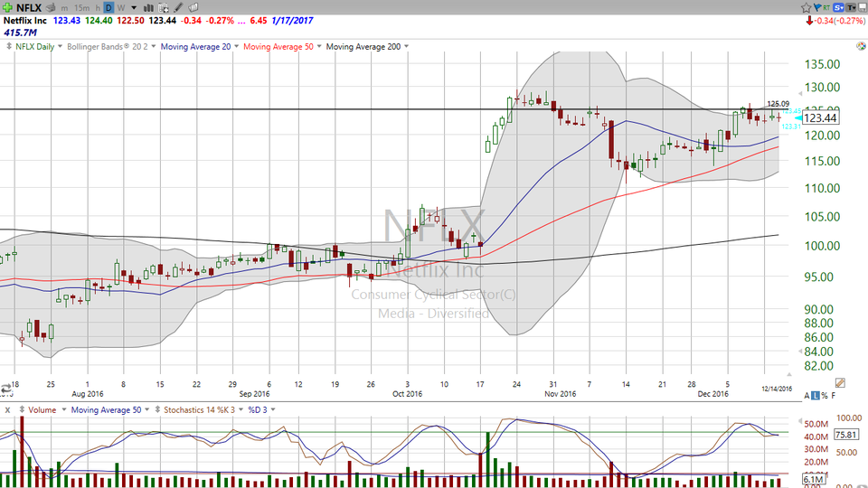Click the small triangle near the 130.00 price level
868x488 pixels.
coord(800,93)
